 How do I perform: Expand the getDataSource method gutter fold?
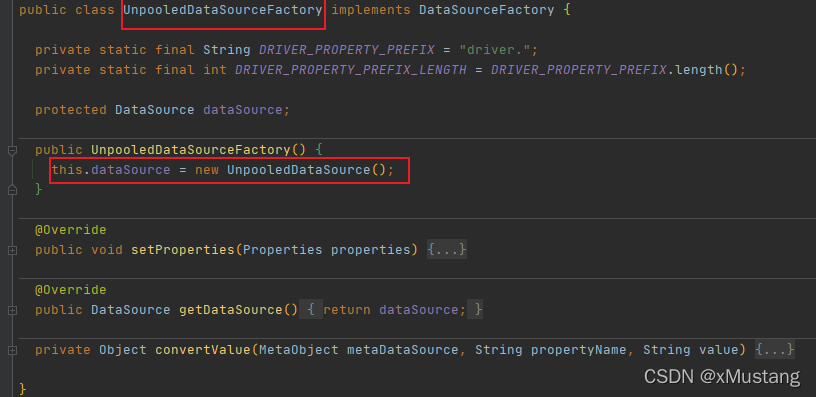pos(12,310)
